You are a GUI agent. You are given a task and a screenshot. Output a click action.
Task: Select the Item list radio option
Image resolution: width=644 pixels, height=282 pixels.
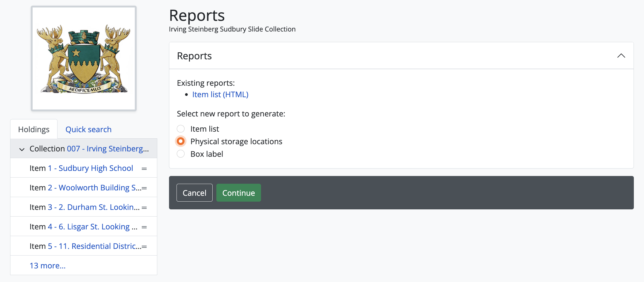[x=181, y=129]
